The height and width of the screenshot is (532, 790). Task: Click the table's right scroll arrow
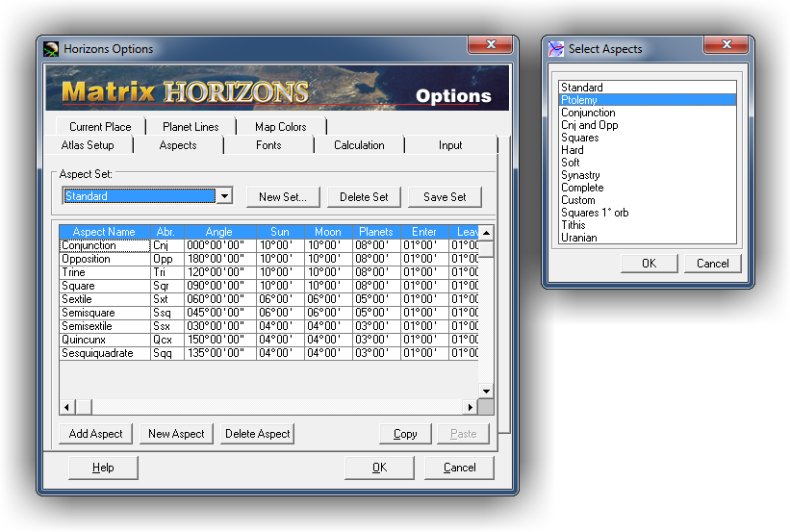pyautogui.click(x=471, y=407)
